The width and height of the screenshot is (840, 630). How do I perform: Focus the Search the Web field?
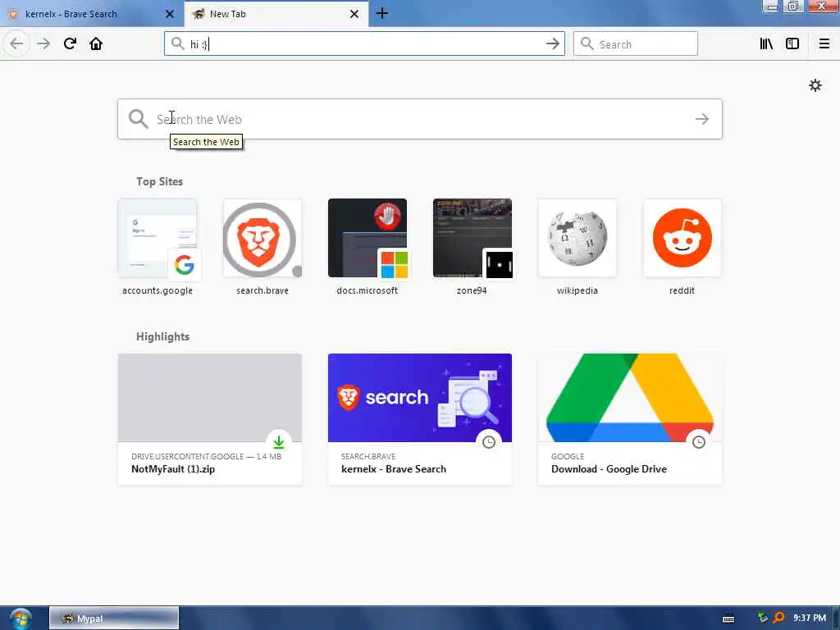(419, 119)
